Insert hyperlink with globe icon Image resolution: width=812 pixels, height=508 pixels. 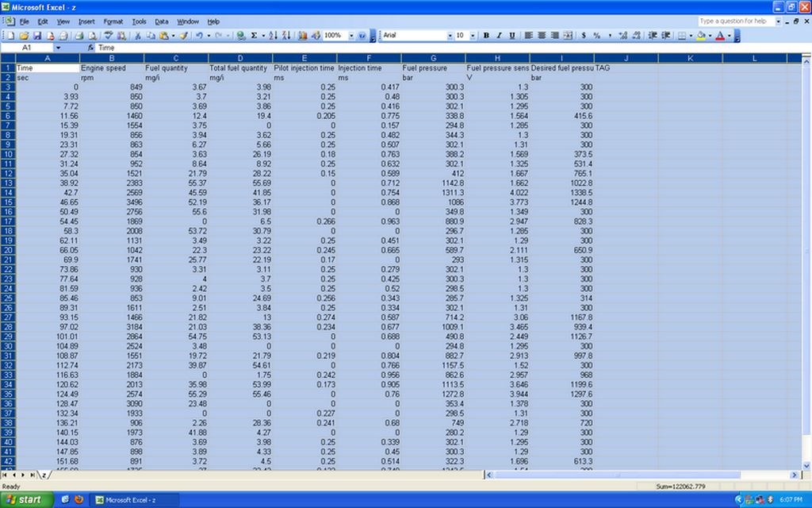coord(241,35)
